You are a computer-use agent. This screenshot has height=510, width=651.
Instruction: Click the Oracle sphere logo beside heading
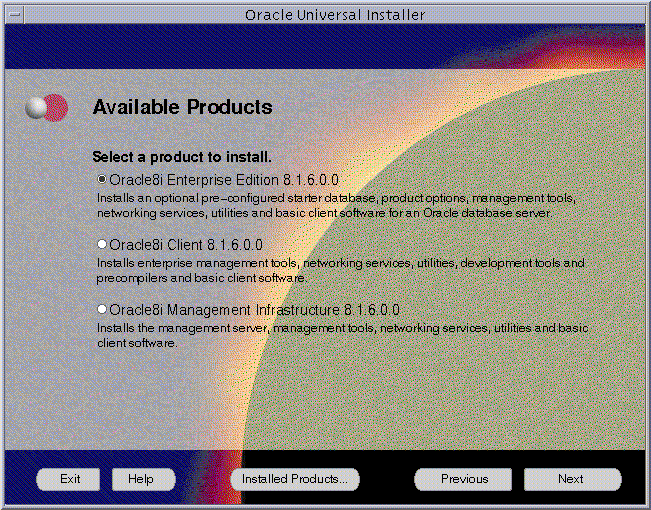(x=46, y=108)
